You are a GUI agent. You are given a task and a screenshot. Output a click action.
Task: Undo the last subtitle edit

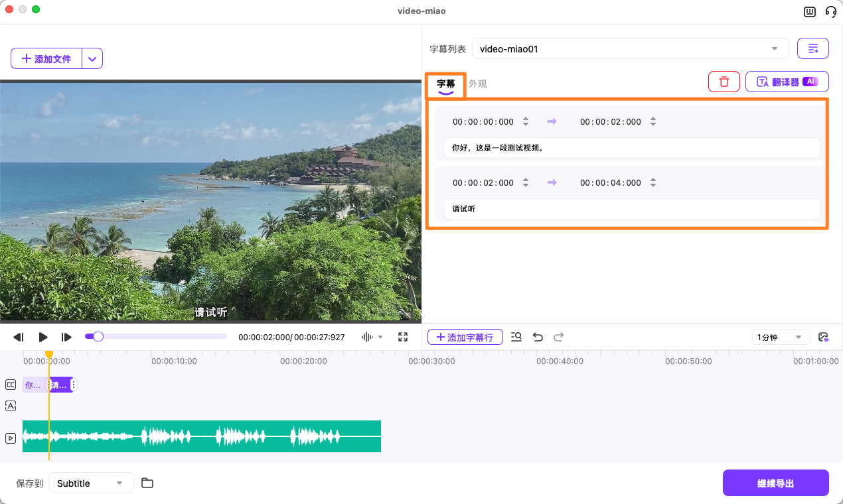[x=538, y=337]
